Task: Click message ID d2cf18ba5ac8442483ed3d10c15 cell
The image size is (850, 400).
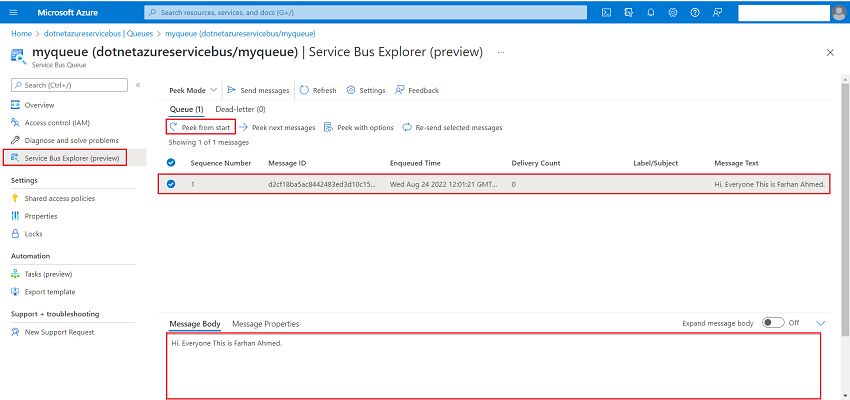Action: click(322, 184)
